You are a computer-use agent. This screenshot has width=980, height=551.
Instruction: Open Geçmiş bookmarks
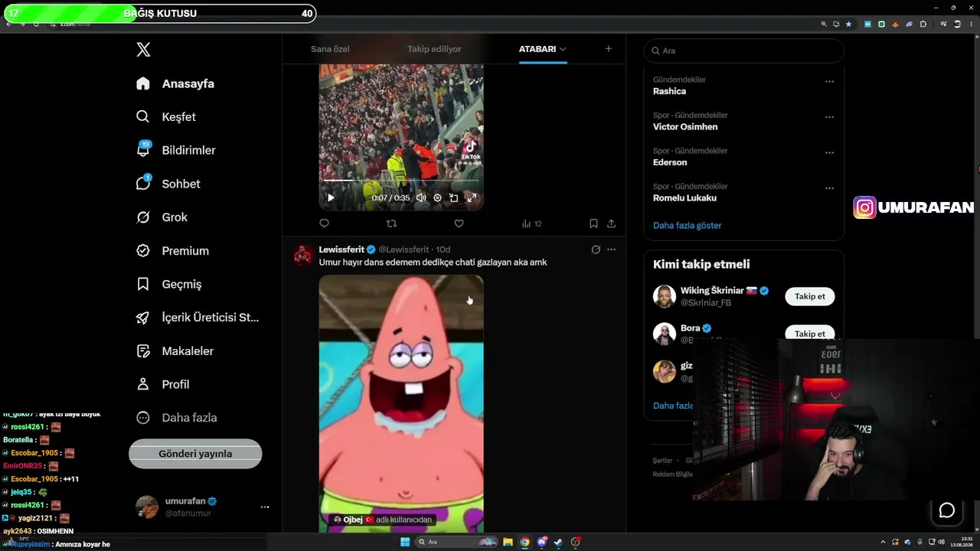click(168, 284)
